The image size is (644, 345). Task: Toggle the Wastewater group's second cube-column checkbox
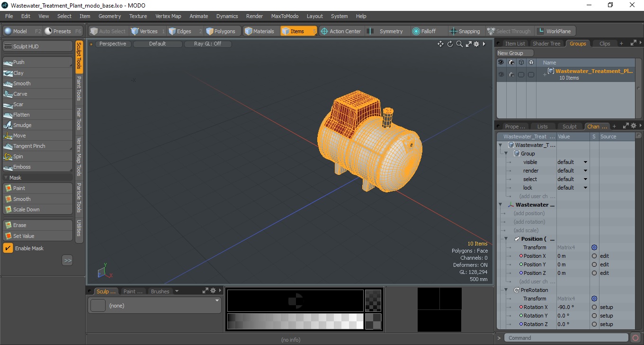point(531,74)
